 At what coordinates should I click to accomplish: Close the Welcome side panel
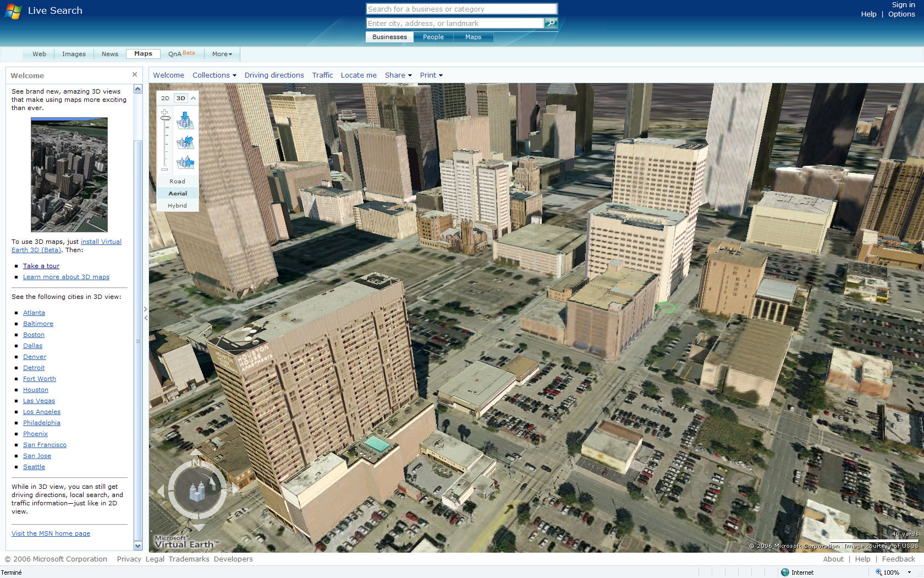coord(135,74)
